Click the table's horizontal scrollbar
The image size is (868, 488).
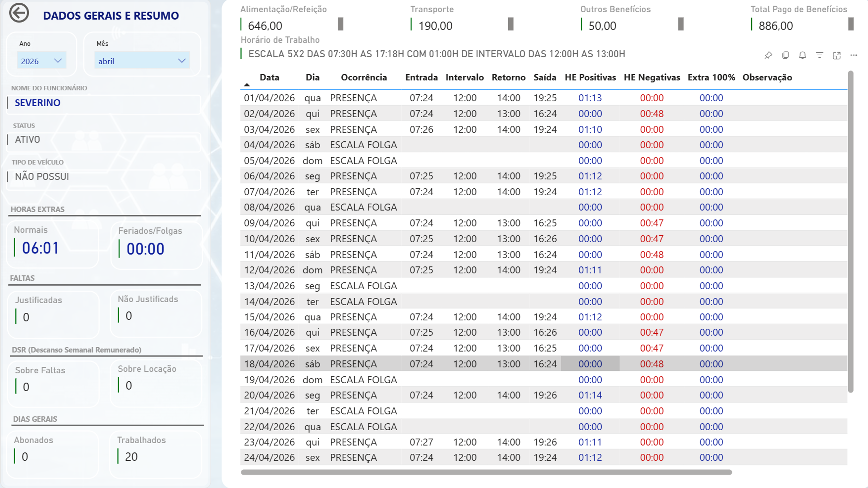click(486, 472)
